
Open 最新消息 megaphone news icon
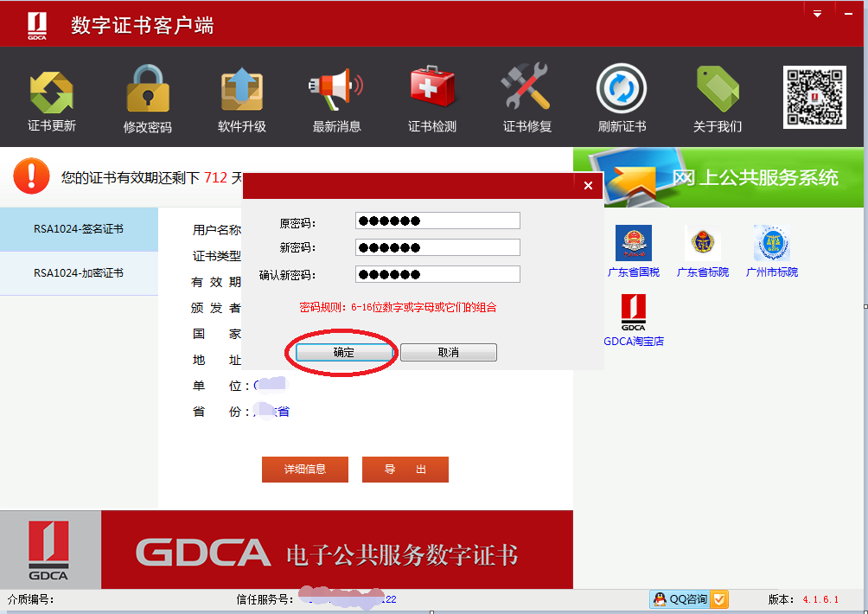(x=336, y=98)
